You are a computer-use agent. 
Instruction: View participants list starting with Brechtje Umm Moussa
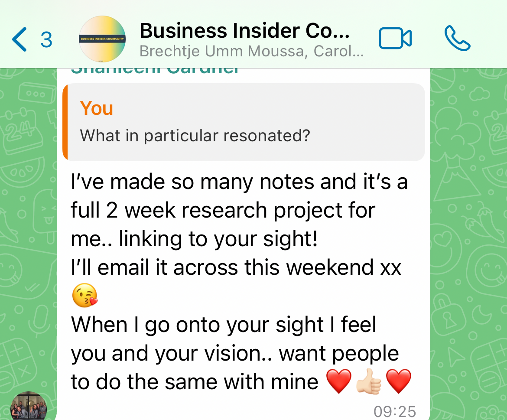point(252,51)
